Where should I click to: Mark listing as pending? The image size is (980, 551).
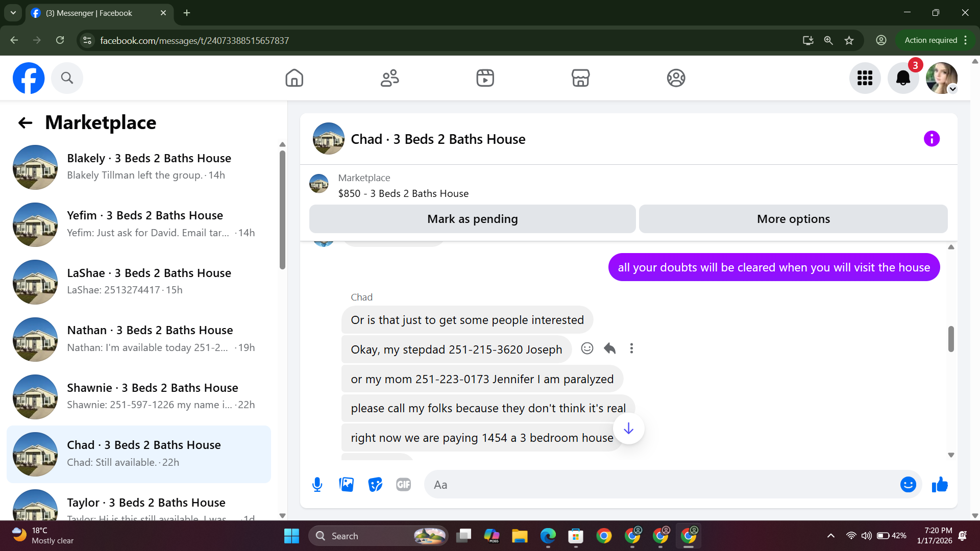pos(472,219)
